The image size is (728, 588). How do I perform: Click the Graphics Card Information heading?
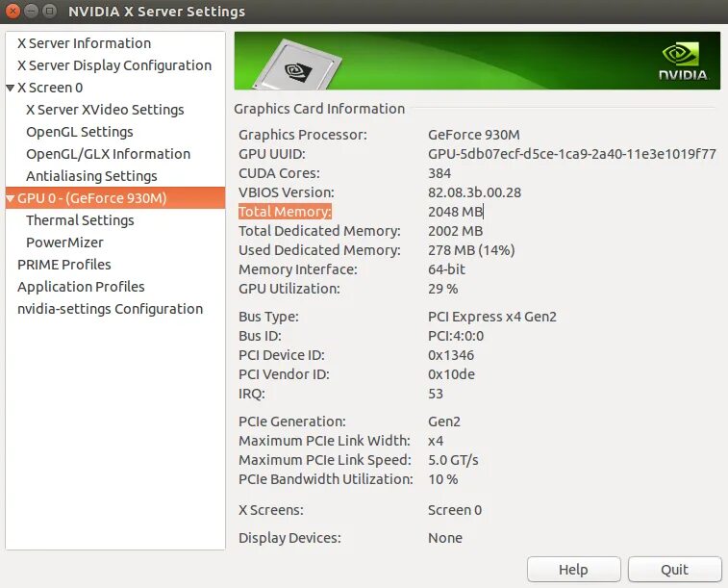[319, 109]
